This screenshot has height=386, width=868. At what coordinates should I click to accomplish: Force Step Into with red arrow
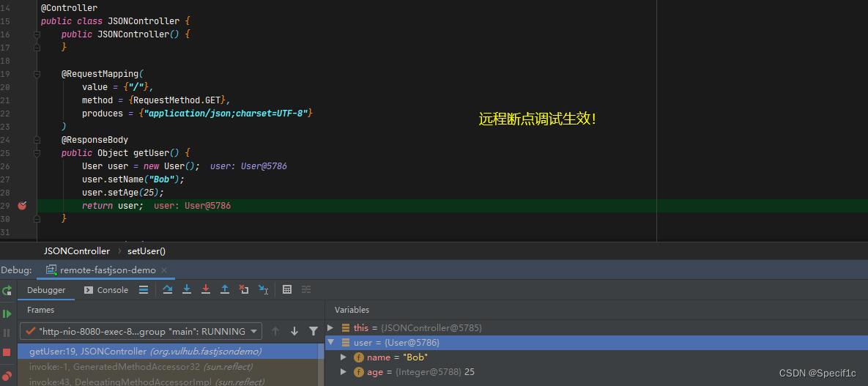[x=206, y=289]
